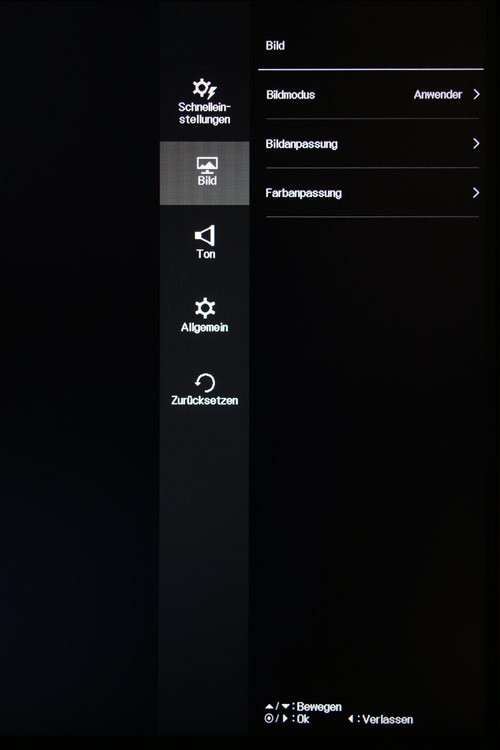Open Schnelleinstellungen via the gear-lightning icon
This screenshot has width=500, height=750.
click(x=204, y=88)
